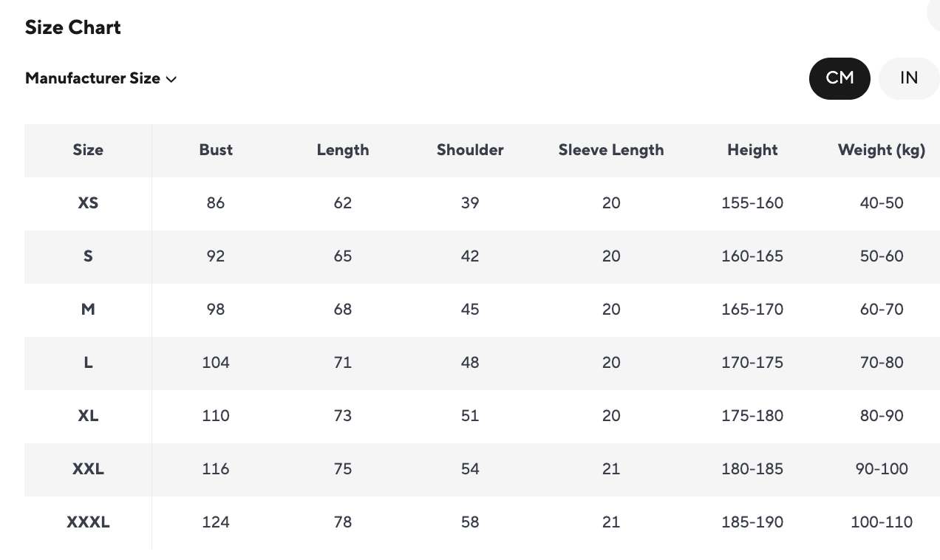Switch units to IN
The image size is (940, 560).
click(908, 78)
